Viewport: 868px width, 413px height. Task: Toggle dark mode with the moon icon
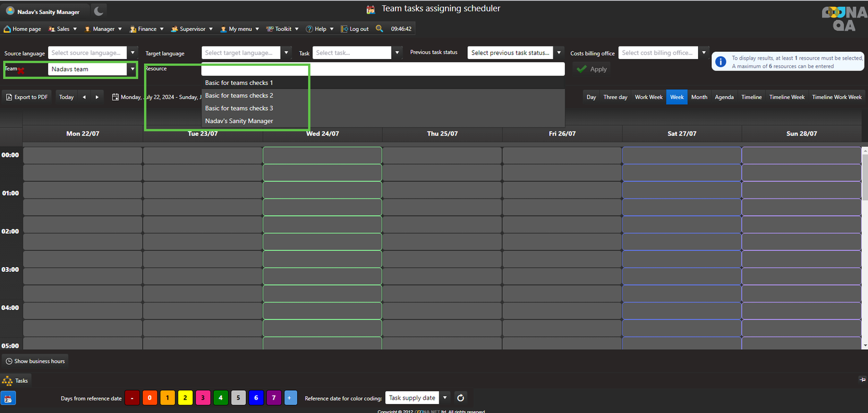pyautogui.click(x=99, y=11)
